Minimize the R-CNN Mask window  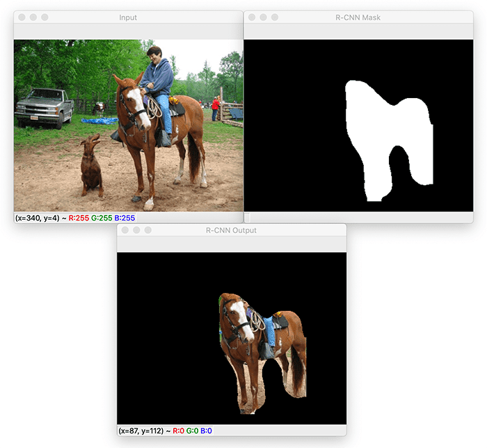point(262,17)
